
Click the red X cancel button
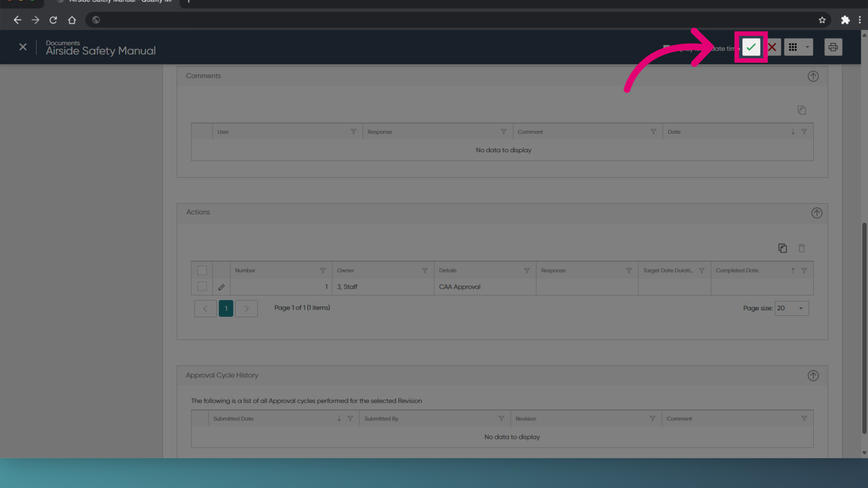(772, 47)
